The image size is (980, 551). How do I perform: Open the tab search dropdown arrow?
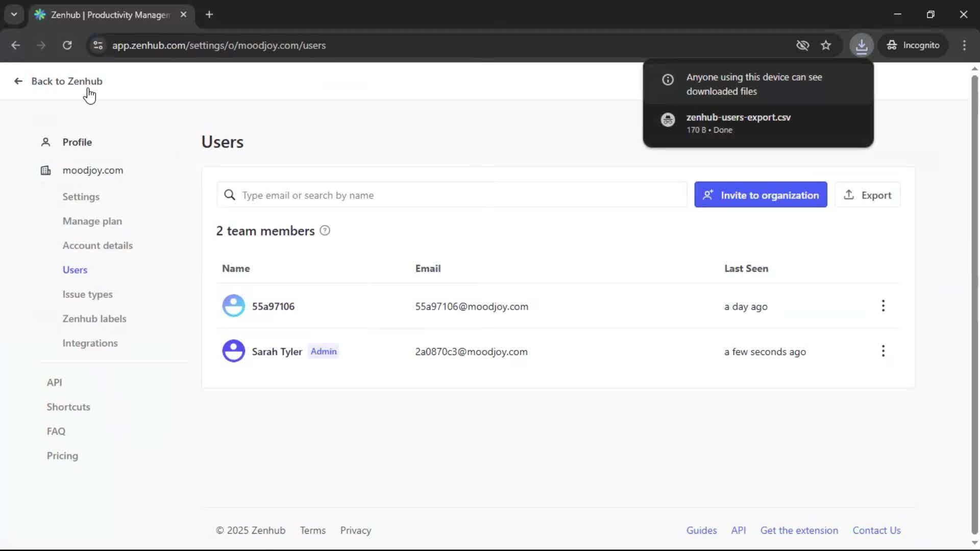click(x=14, y=14)
